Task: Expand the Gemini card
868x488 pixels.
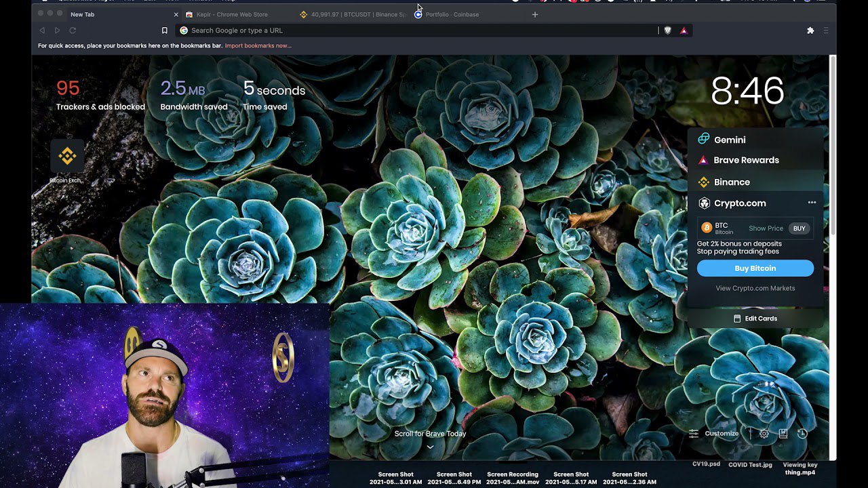Action: coord(755,140)
